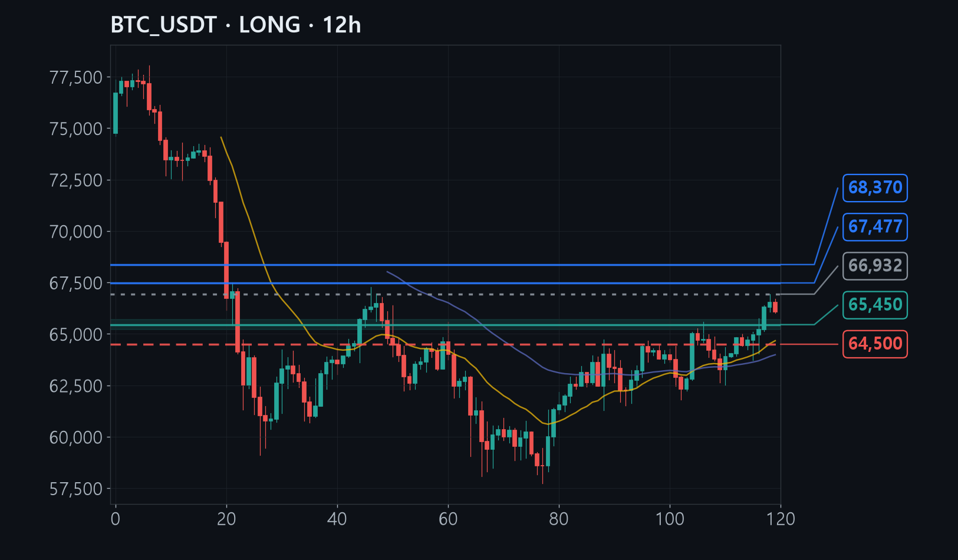Viewport: 958px width, 560px height.
Task: Click the x-axis label 60
Action: click(x=448, y=519)
